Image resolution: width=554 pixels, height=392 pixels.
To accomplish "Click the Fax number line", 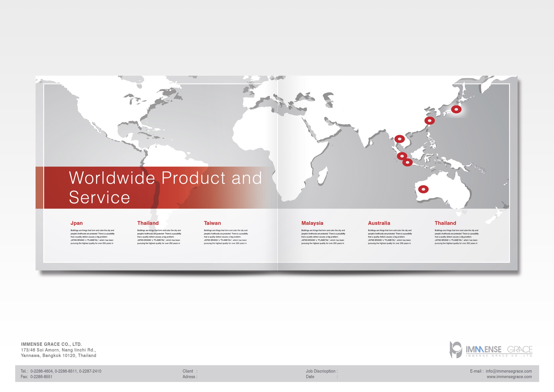I will click(36, 377).
